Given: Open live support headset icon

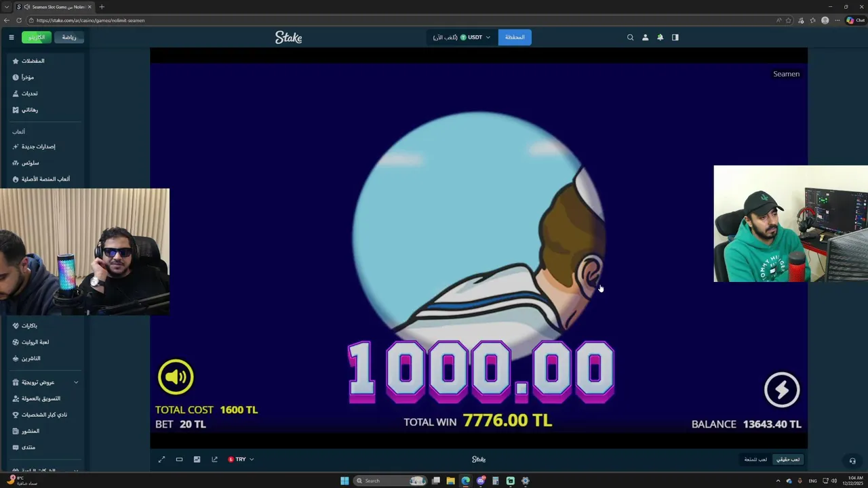Looking at the screenshot, I should pos(852,460).
